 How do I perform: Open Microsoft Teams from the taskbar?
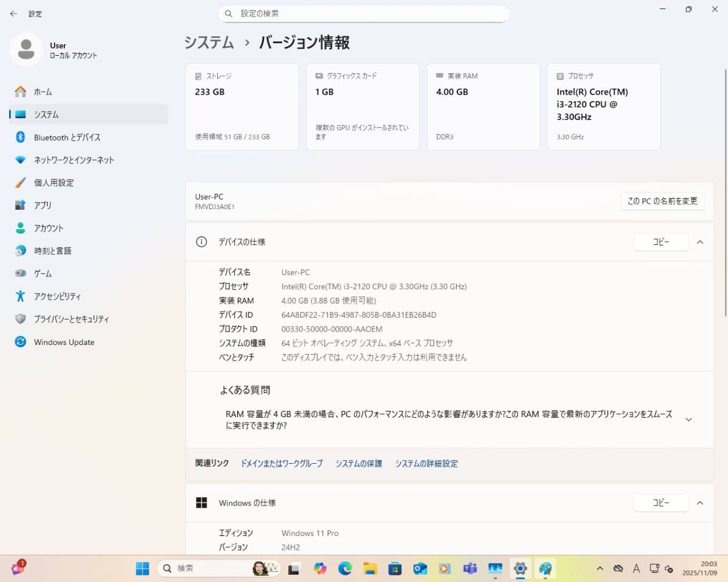470,567
